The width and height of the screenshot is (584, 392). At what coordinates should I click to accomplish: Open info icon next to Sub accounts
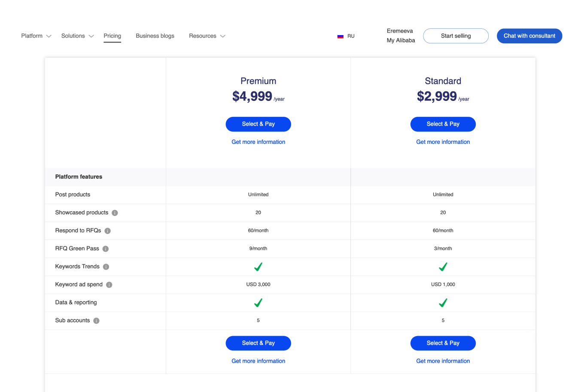pos(96,321)
